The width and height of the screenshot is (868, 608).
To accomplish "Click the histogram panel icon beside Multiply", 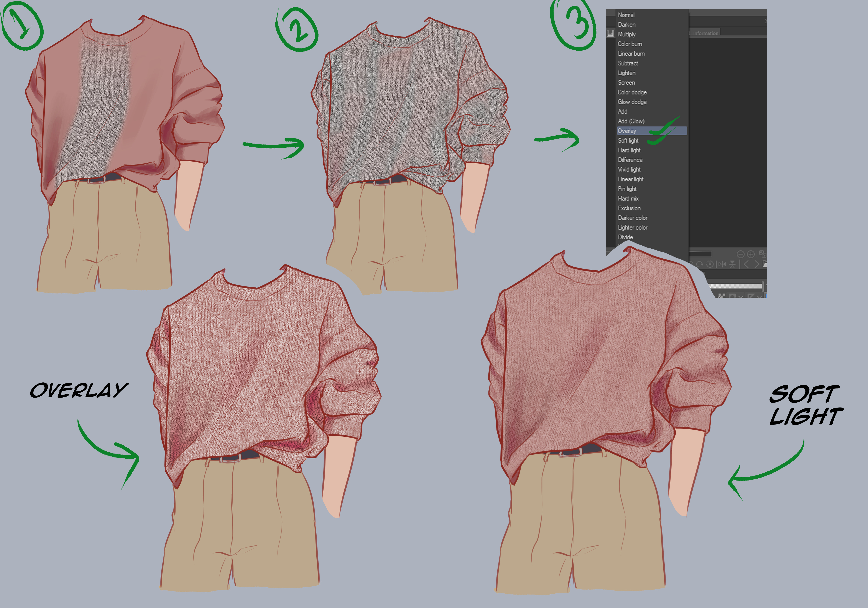I will [x=611, y=33].
